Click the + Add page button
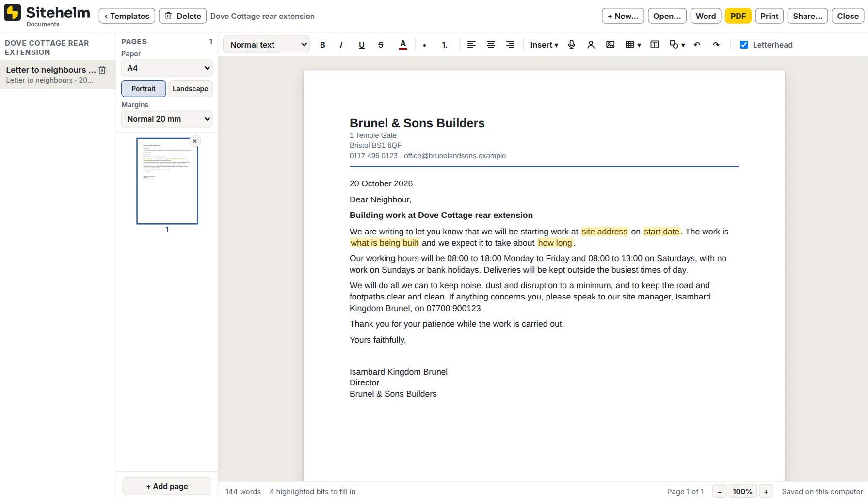Viewport: 868px width, 498px height. pos(167,486)
